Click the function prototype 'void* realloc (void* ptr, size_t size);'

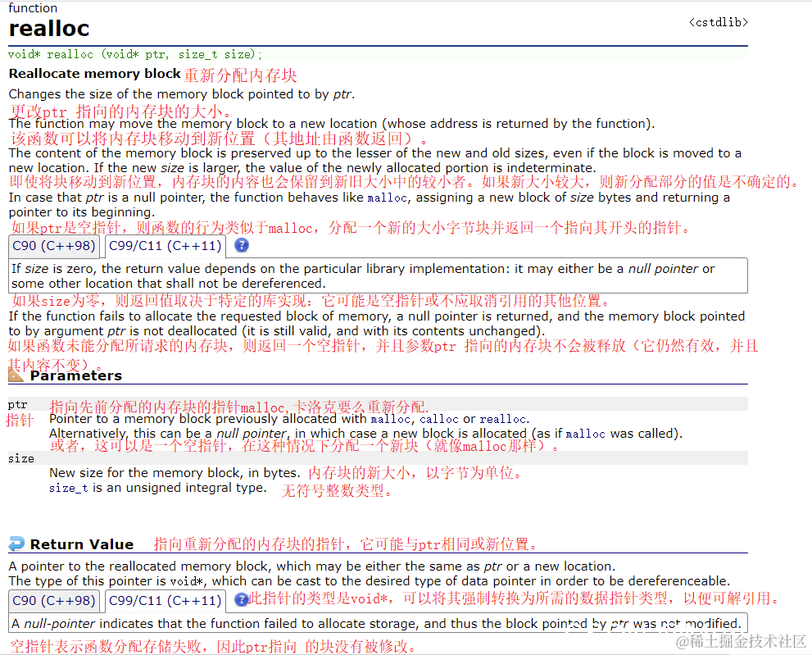pos(135,54)
